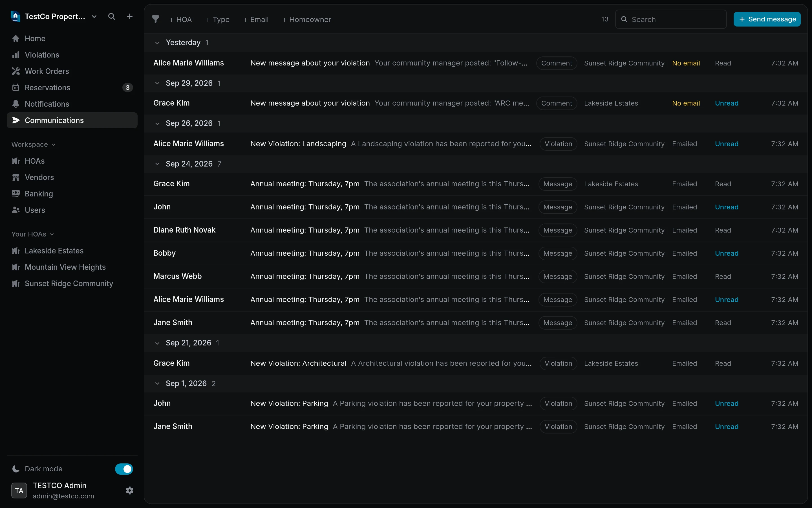
Task: Click the Lakeside Estates building icon in sidebar
Action: [16, 251]
